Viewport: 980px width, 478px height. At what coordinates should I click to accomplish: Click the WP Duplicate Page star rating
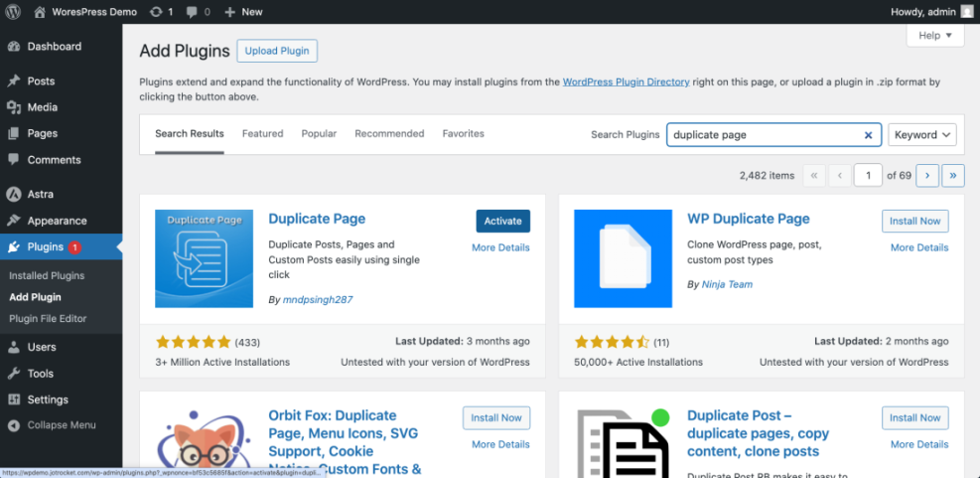coord(612,342)
